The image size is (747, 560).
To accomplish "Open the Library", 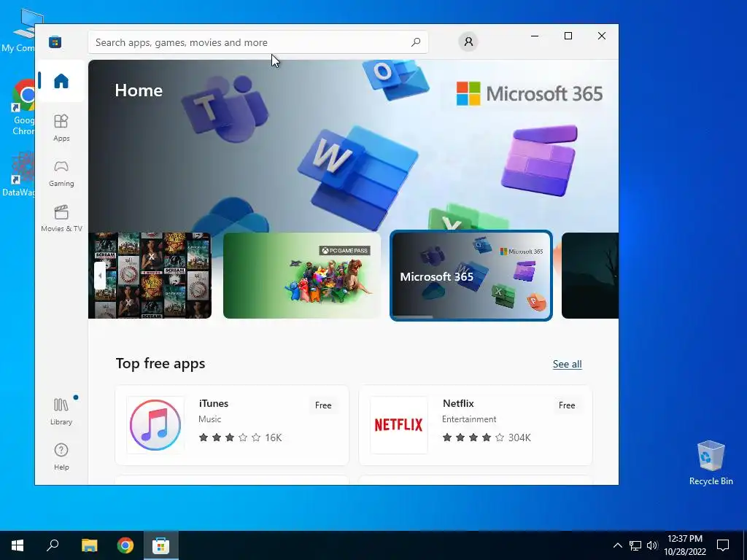I will [61, 411].
